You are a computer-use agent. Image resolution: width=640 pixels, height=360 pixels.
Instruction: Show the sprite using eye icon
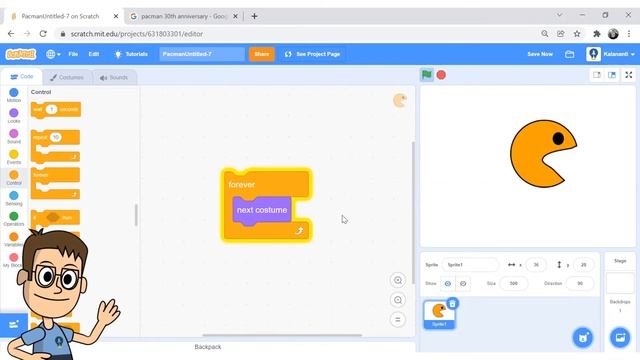[x=448, y=284]
